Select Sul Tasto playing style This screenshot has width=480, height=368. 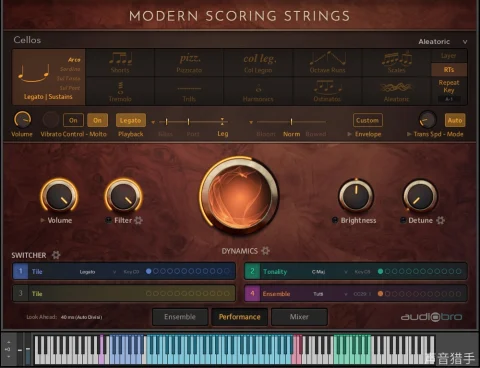[69, 79]
